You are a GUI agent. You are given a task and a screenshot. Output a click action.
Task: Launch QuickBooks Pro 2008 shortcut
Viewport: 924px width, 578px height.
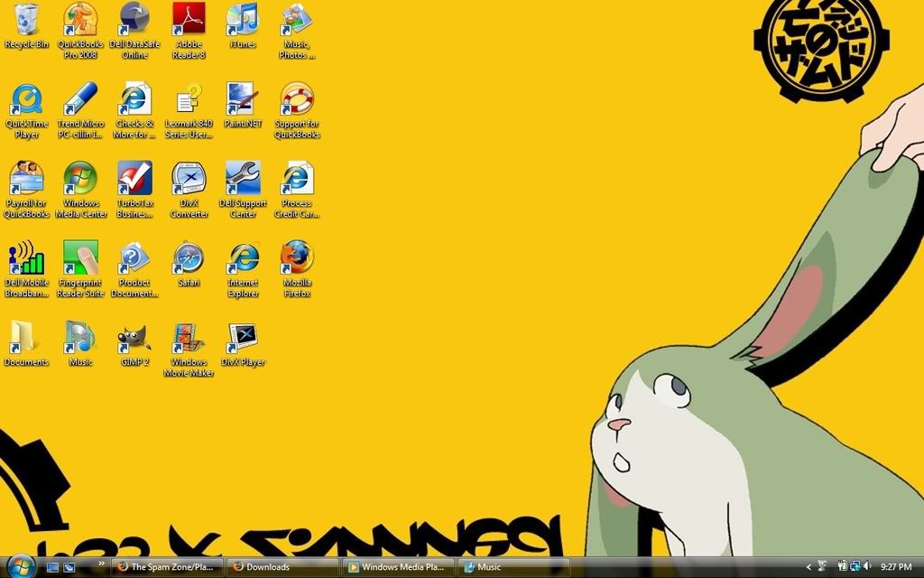(80, 31)
